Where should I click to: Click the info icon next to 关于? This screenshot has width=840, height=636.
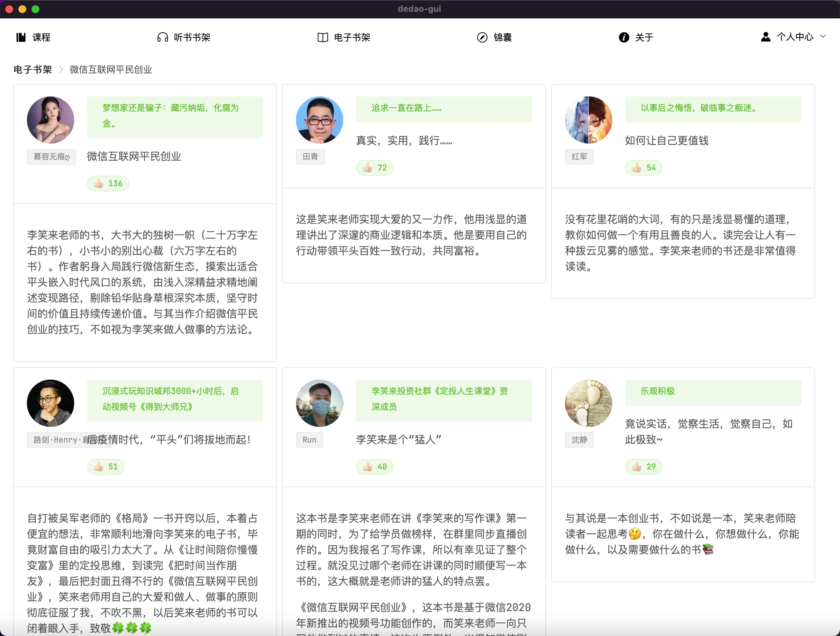[x=623, y=37]
